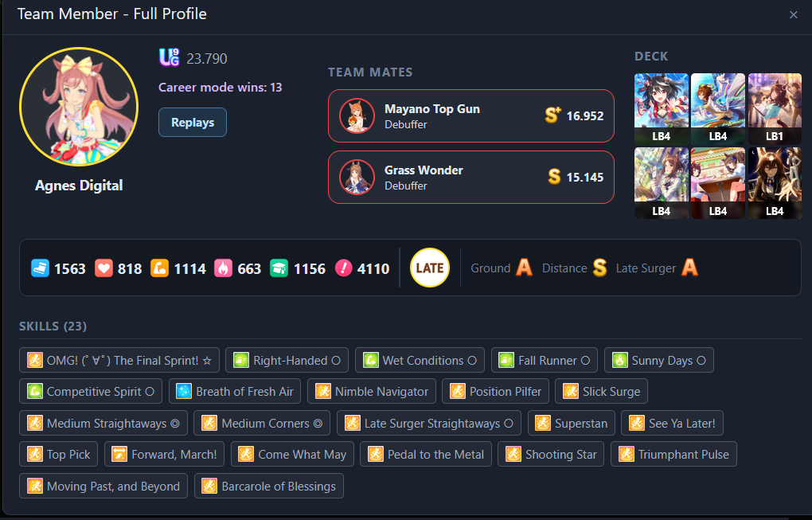Viewport: 812px width, 520px height.
Task: Select the first deck card labeled LB4
Action: (662, 108)
